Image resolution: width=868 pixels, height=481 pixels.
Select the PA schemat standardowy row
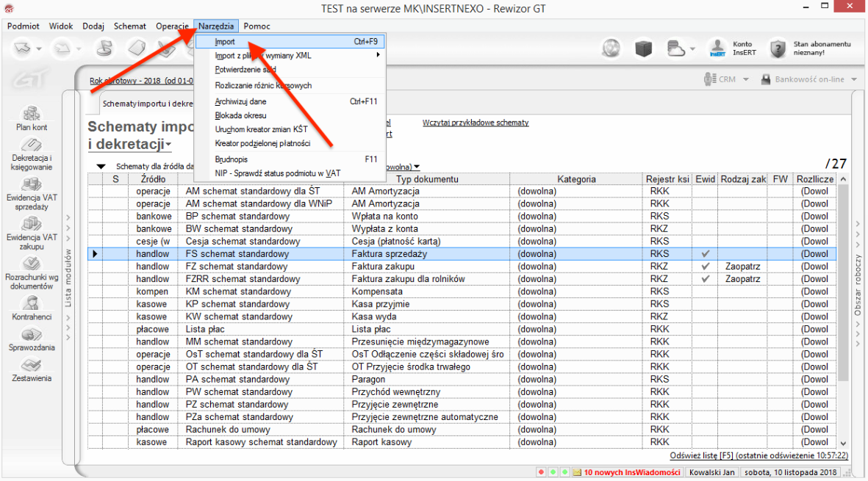coord(237,380)
